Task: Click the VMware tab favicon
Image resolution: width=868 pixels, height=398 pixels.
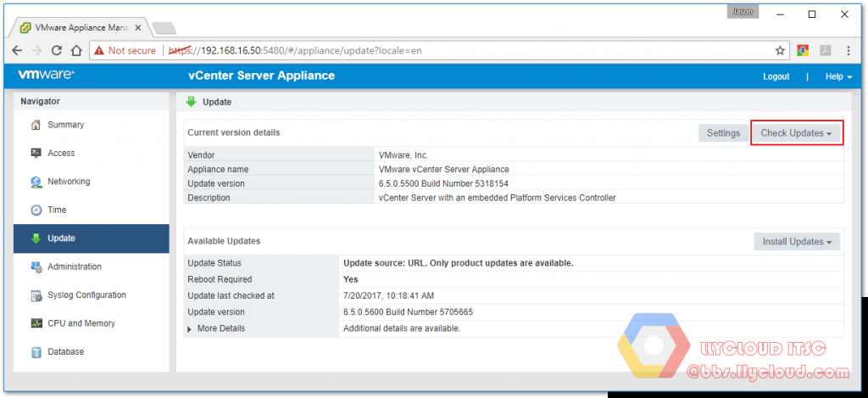Action: point(25,27)
